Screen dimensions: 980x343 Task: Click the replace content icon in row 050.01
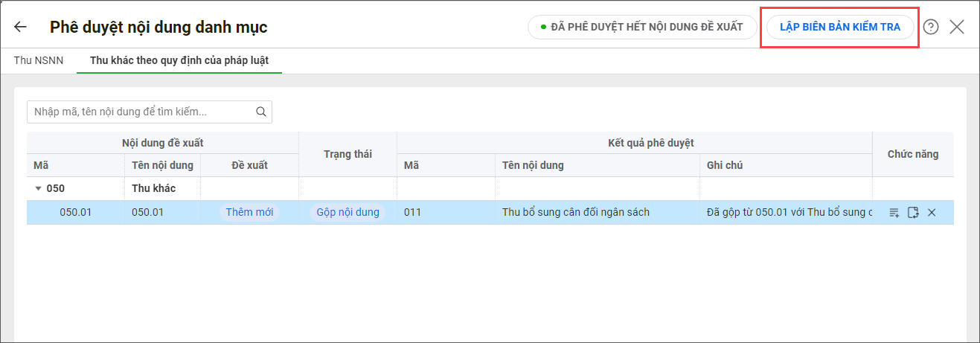913,213
